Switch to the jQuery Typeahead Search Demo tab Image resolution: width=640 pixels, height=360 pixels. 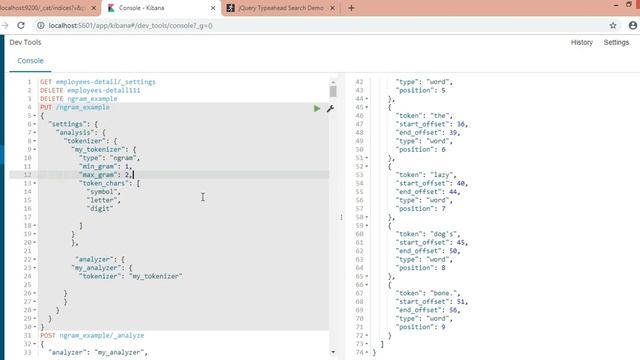pyautogui.click(x=281, y=8)
